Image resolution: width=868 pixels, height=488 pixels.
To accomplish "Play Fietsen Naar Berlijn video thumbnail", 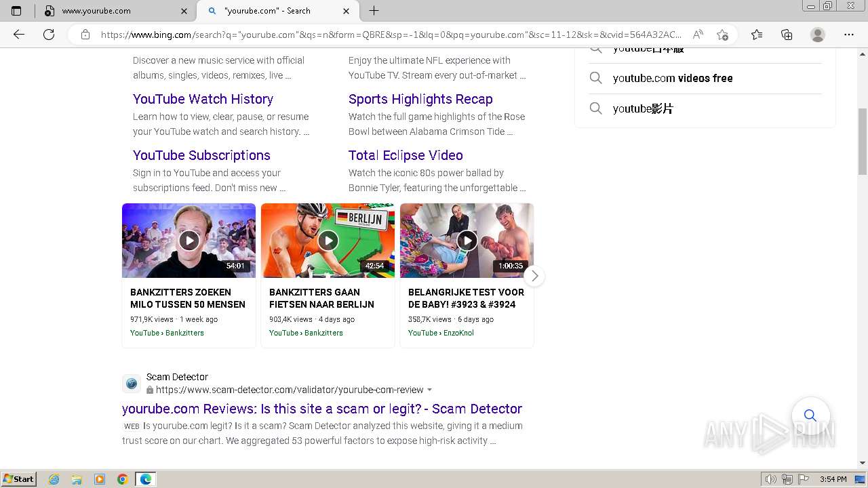I will (328, 241).
